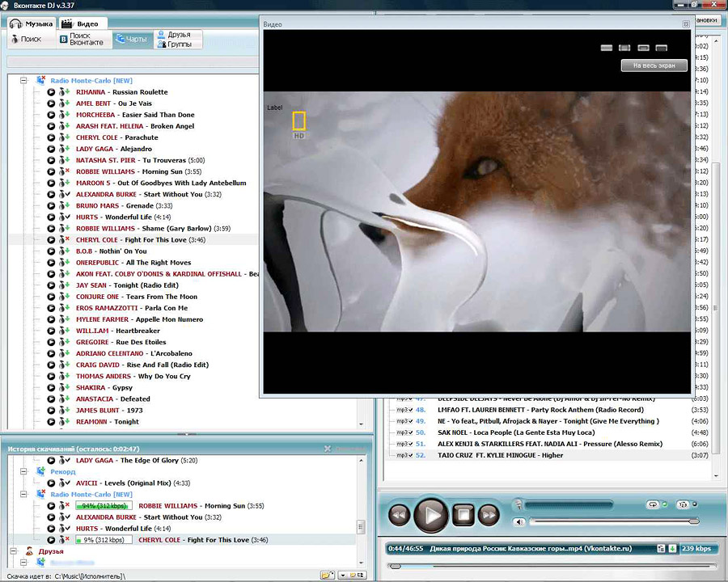728x582 pixels.
Task: Collapse the Рекорд group in download history
Action: [x=23, y=471]
